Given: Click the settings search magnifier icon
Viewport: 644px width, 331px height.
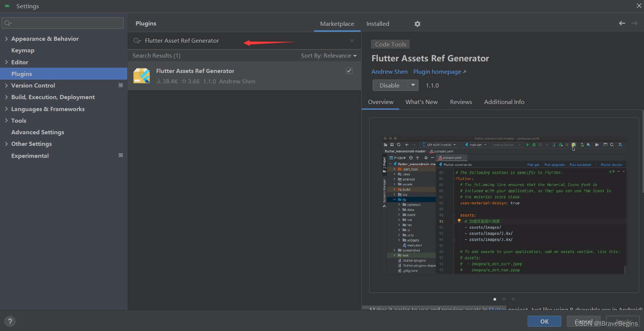Looking at the screenshot, I should 8,23.
